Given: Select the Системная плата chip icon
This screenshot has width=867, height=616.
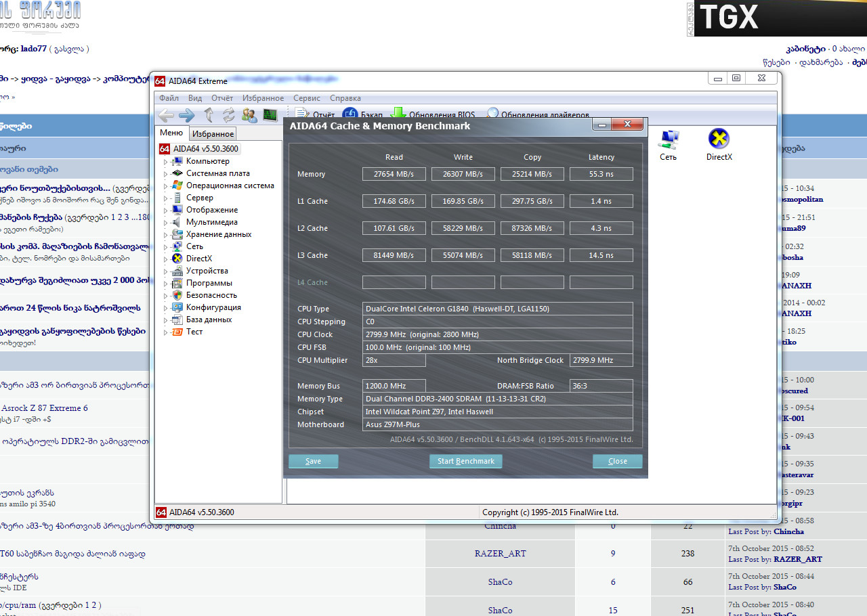Looking at the screenshot, I should (178, 173).
